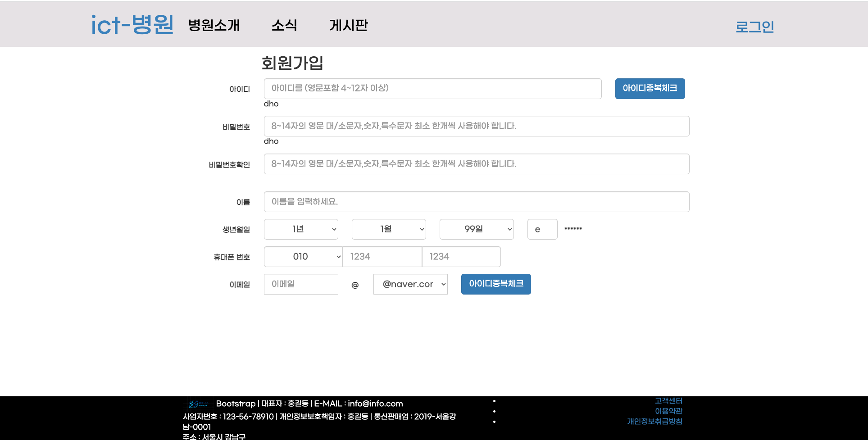Click the first phone number field labeled 1234
Viewport: 868px width, 440px height.
tap(382, 256)
